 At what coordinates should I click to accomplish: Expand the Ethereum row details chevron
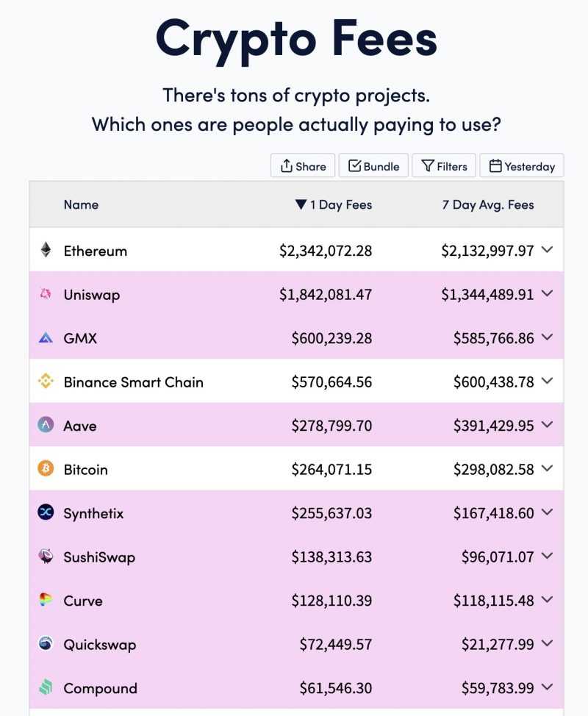(x=547, y=249)
